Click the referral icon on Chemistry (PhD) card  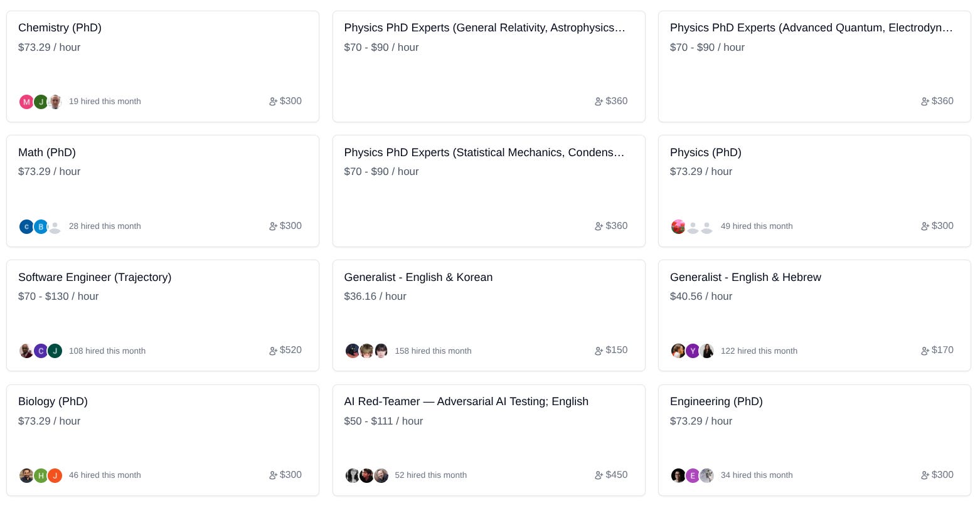pyautogui.click(x=273, y=102)
